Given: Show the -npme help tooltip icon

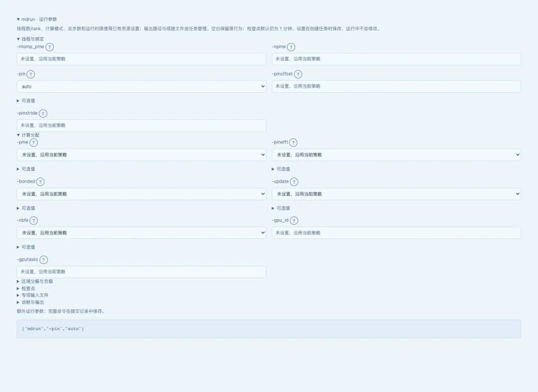Looking at the screenshot, I should click(x=291, y=47).
